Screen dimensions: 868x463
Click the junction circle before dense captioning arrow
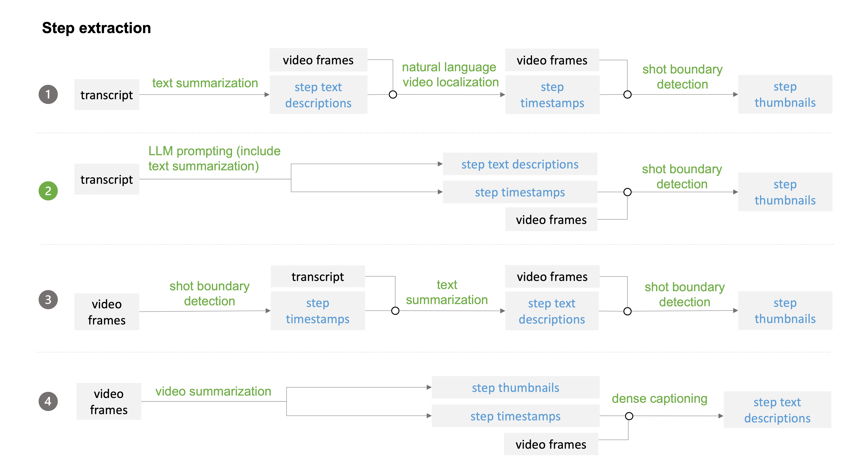(629, 416)
